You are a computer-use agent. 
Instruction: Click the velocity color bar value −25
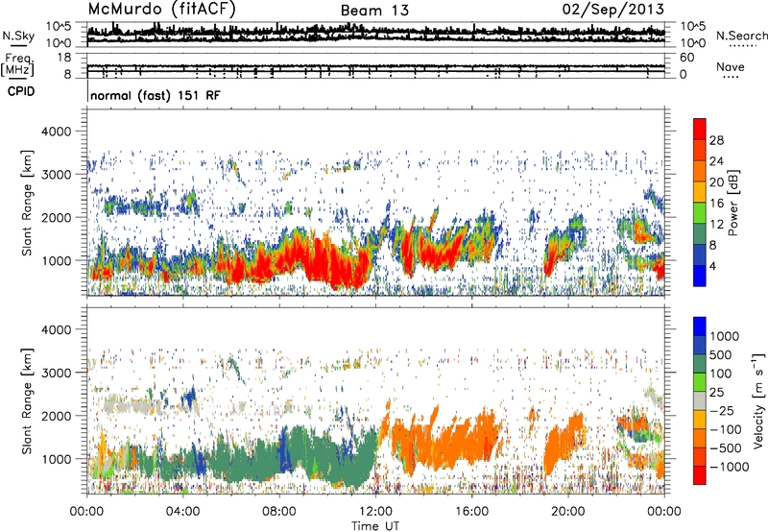coord(722,411)
